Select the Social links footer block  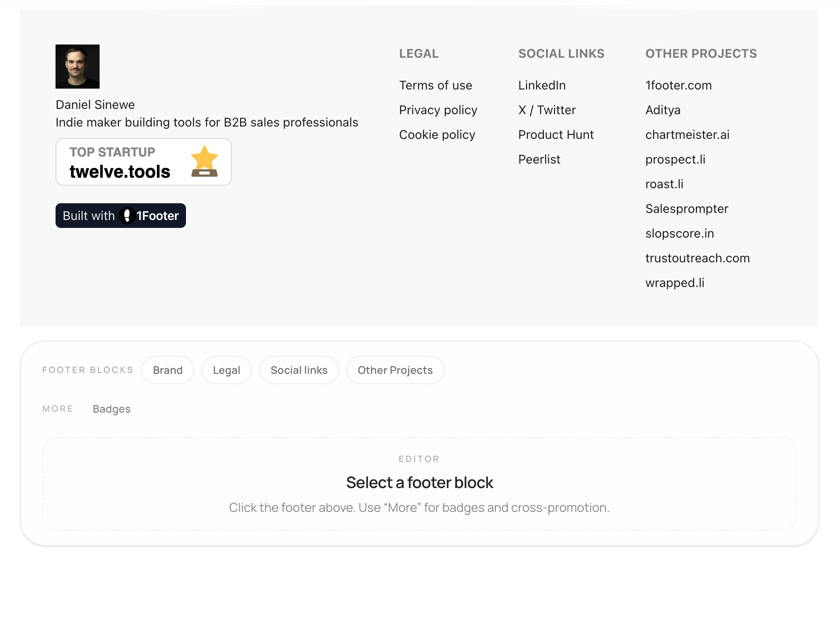pos(299,370)
